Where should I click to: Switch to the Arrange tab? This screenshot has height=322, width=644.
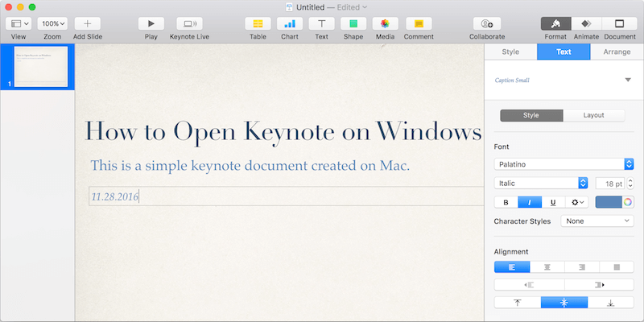pos(617,52)
